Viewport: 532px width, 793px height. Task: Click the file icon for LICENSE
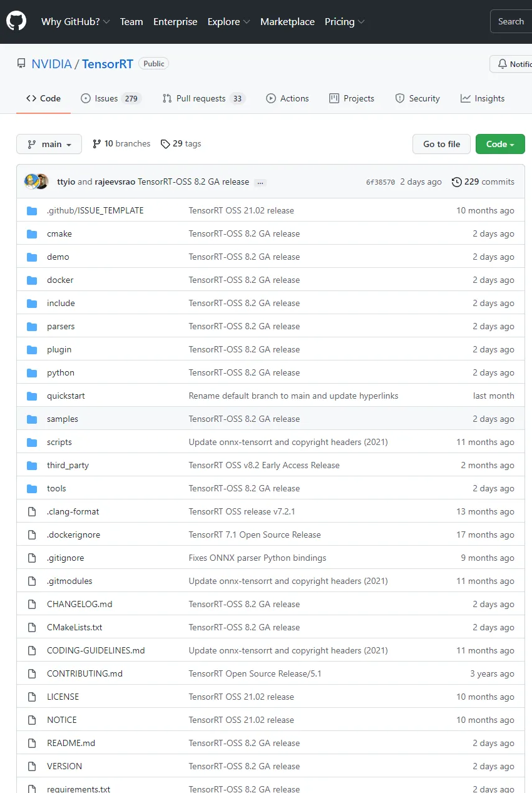pyautogui.click(x=32, y=697)
